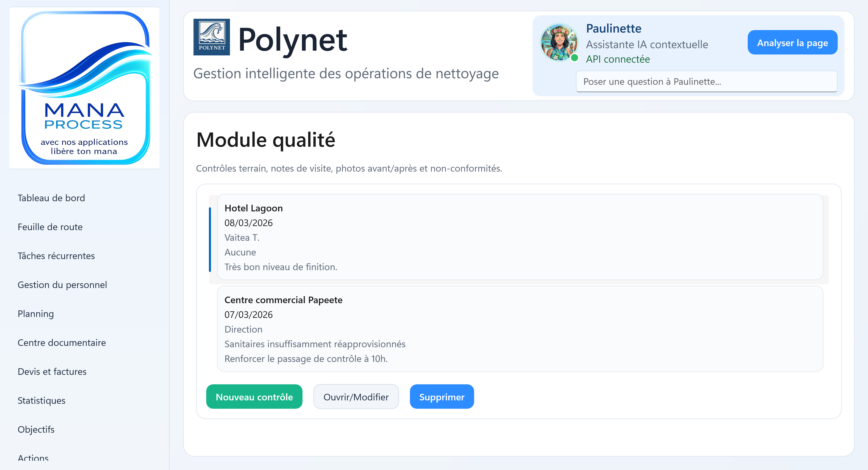The width and height of the screenshot is (868, 470).
Task: Click the Ouvrir/Modifier button
Action: (x=356, y=397)
